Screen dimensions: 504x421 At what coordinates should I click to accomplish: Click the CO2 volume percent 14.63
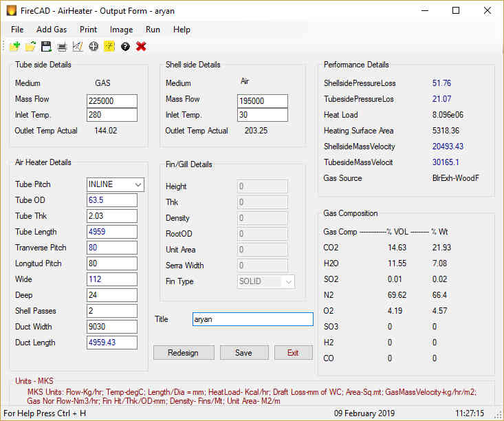[x=397, y=248]
